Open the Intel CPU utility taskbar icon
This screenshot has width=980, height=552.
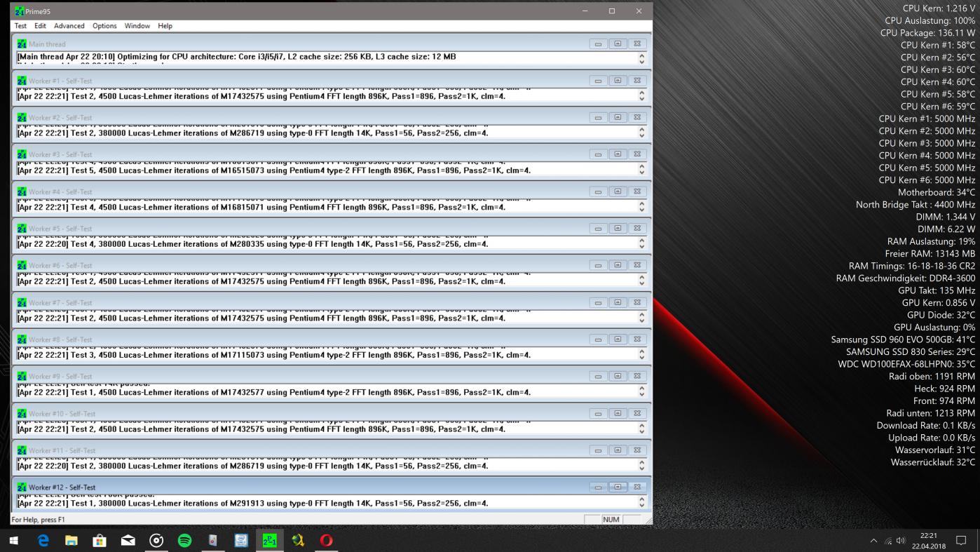point(241,540)
